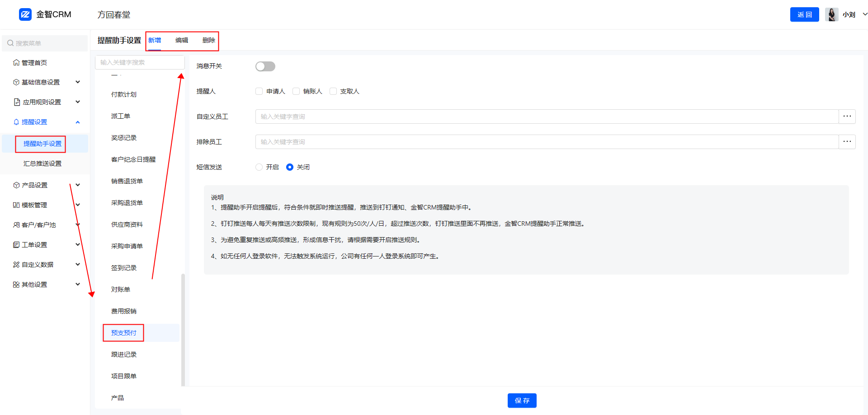Open the ellipsis picker for 排除员工
This screenshot has width=868, height=415.
pyautogui.click(x=847, y=142)
